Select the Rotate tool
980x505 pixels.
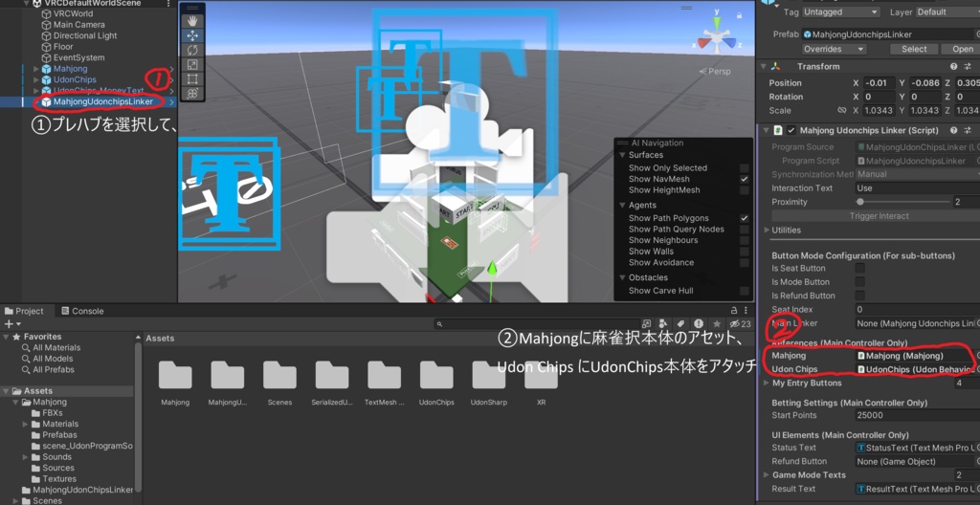tap(192, 51)
